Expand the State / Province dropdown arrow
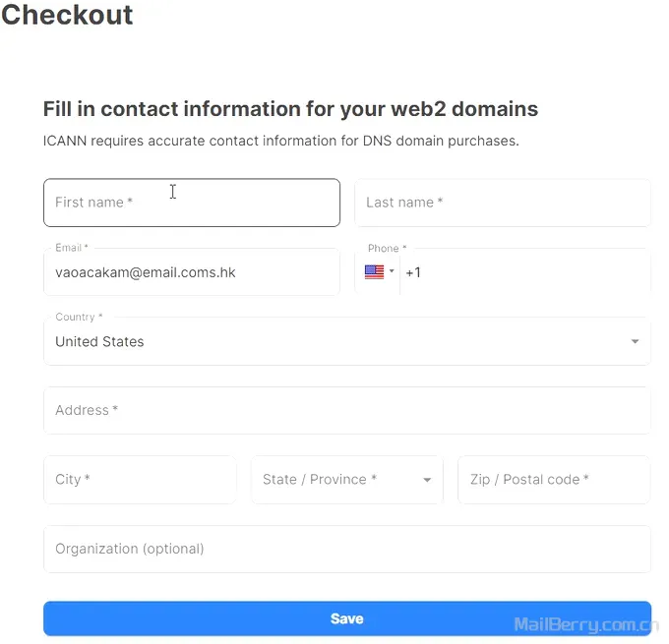This screenshot has height=644, width=669. (427, 480)
